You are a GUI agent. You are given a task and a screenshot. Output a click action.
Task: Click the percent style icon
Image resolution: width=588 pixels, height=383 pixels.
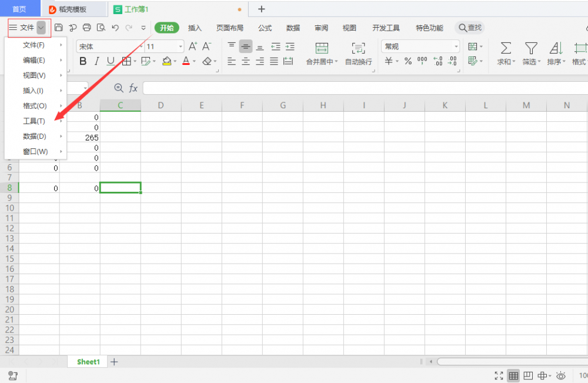[407, 61]
